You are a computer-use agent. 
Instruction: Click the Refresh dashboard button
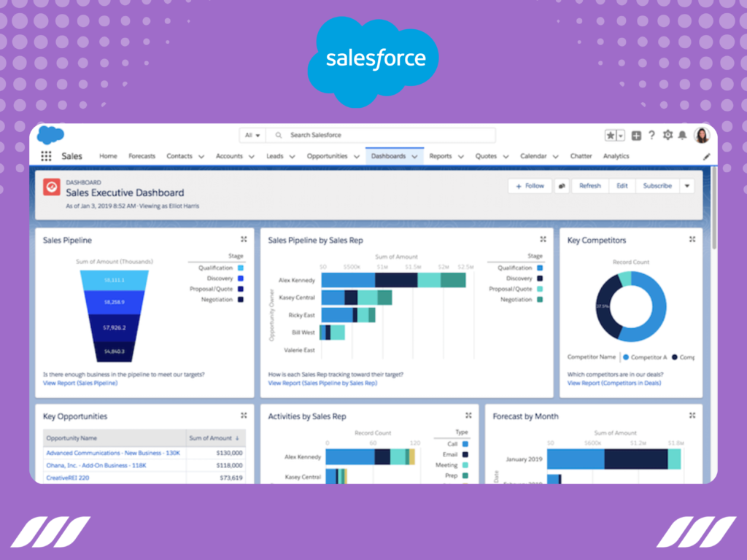(x=589, y=186)
